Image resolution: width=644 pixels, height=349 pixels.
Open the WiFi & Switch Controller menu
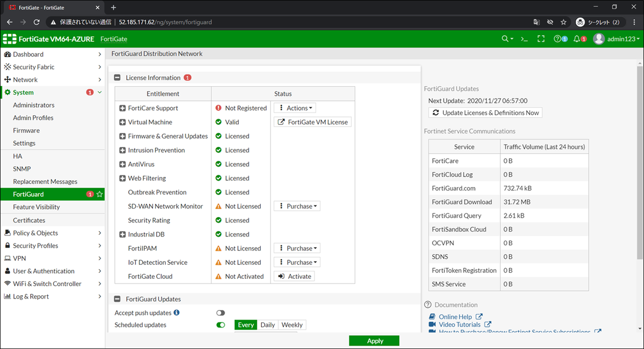point(53,284)
